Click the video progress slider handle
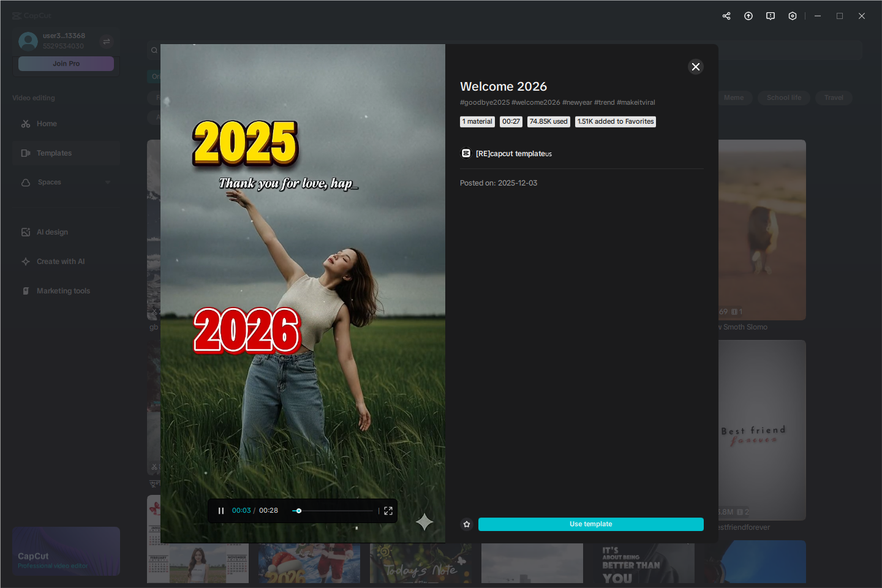Viewport: 882px width, 588px height. click(299, 511)
